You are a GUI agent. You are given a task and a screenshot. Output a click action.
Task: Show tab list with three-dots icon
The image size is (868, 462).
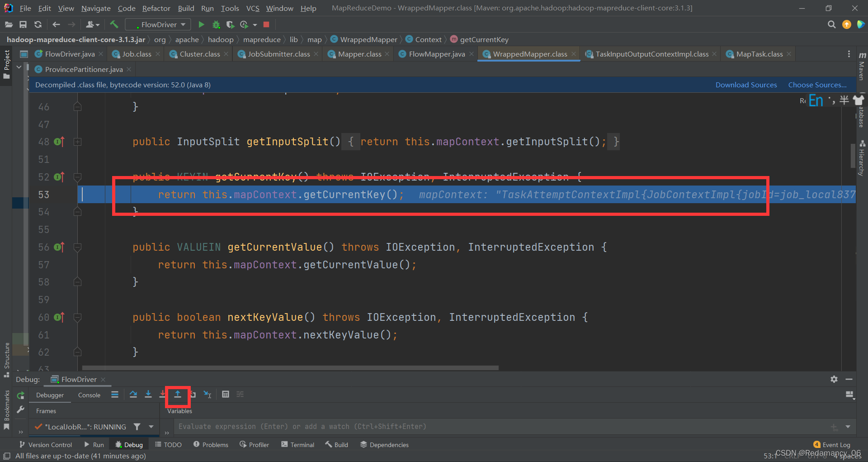849,54
